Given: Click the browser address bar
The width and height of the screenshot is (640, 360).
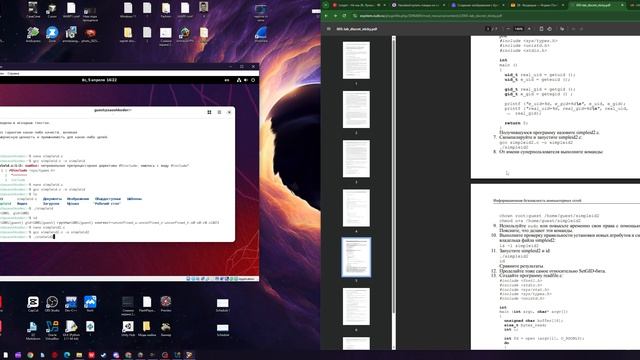Looking at the screenshot, I should pyautogui.click(x=494, y=16).
